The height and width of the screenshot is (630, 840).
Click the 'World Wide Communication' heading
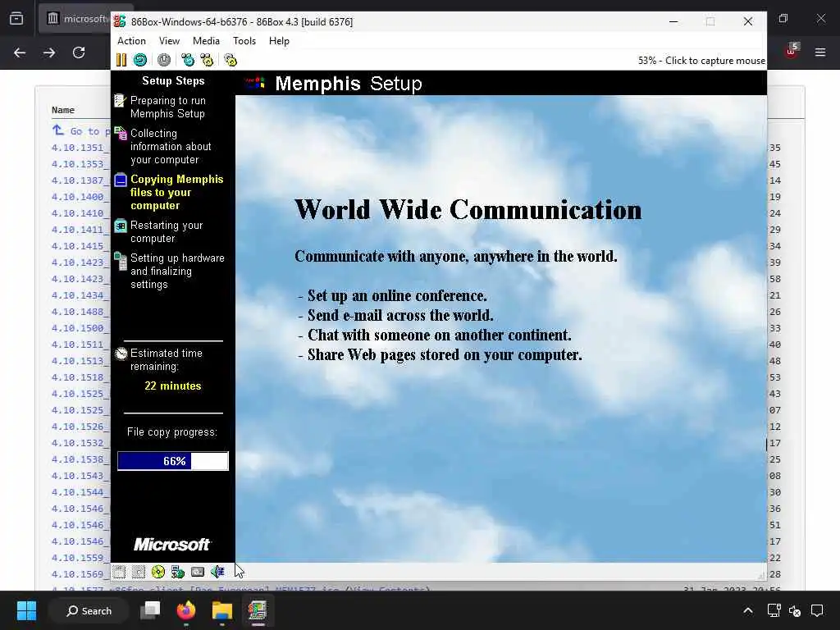click(x=468, y=209)
